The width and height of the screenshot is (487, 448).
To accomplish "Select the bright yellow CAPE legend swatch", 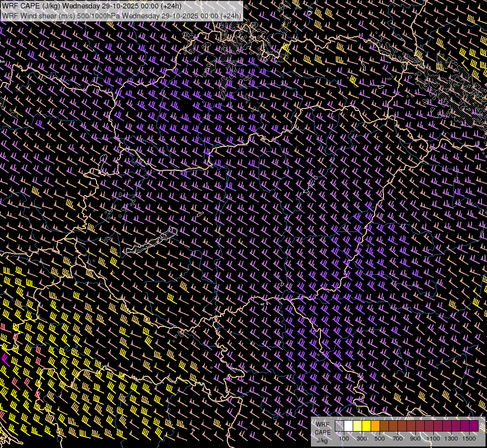I will (367, 426).
